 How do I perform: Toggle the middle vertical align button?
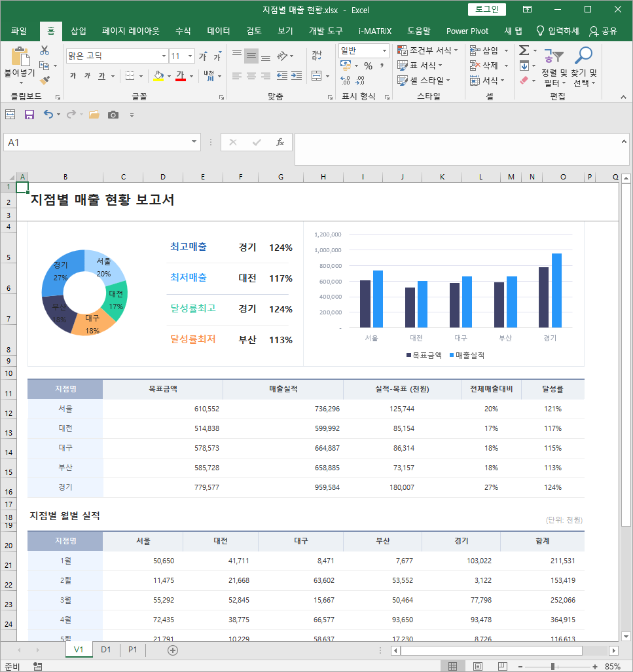[251, 56]
